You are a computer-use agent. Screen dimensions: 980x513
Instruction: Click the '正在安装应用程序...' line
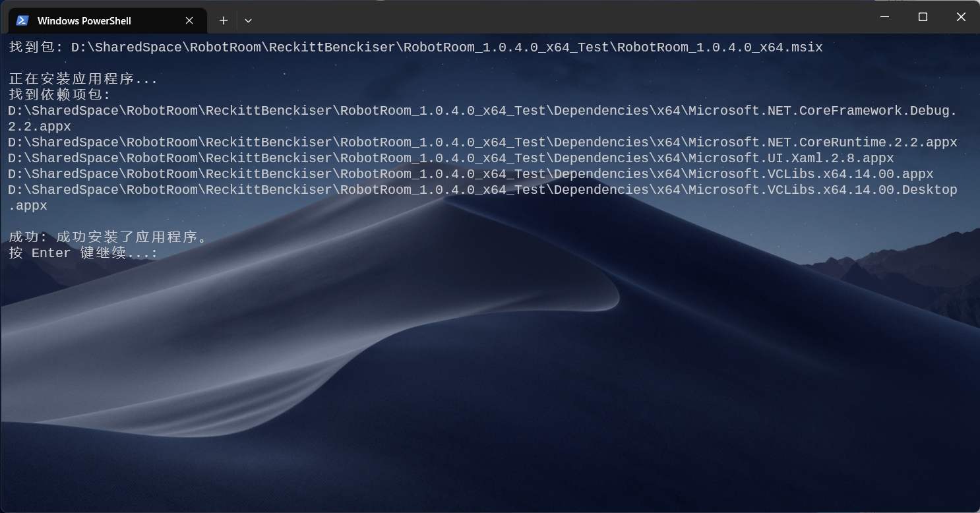click(83, 79)
